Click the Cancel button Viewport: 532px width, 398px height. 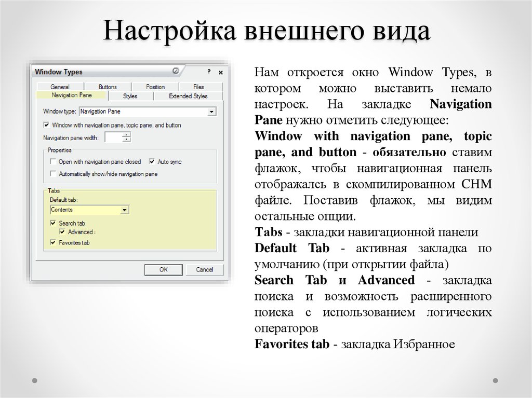[205, 269]
